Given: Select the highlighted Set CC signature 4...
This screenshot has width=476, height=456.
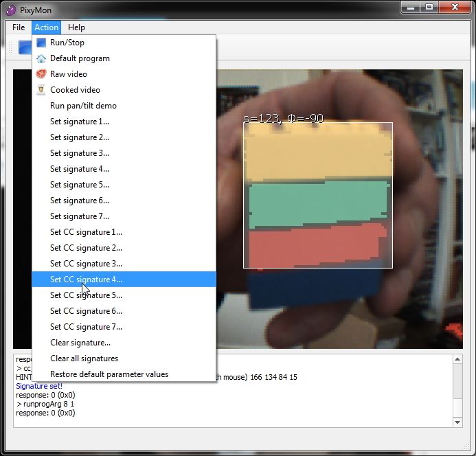Looking at the screenshot, I should point(86,280).
